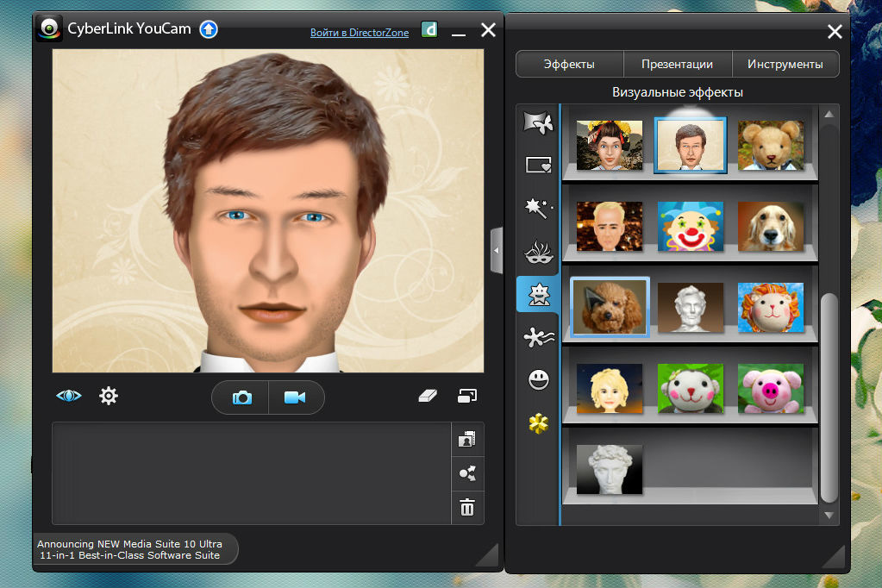Image resolution: width=882 pixels, height=588 pixels.
Task: Switch window mode with overlapping screens icon
Action: (x=467, y=396)
